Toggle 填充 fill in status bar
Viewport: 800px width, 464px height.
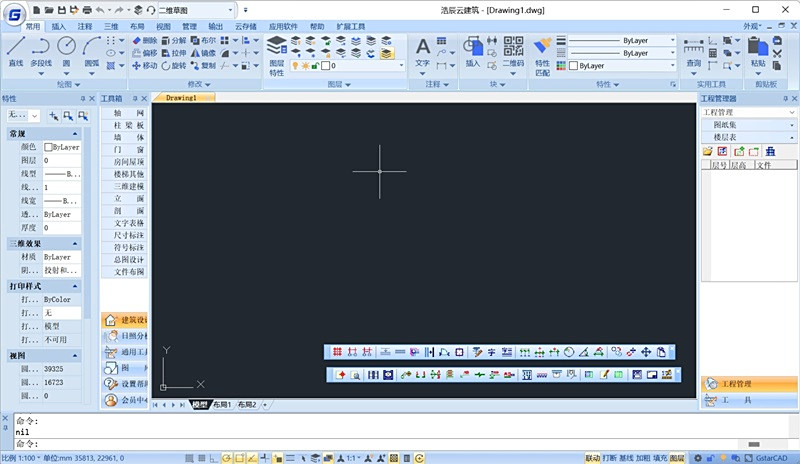(x=660, y=458)
